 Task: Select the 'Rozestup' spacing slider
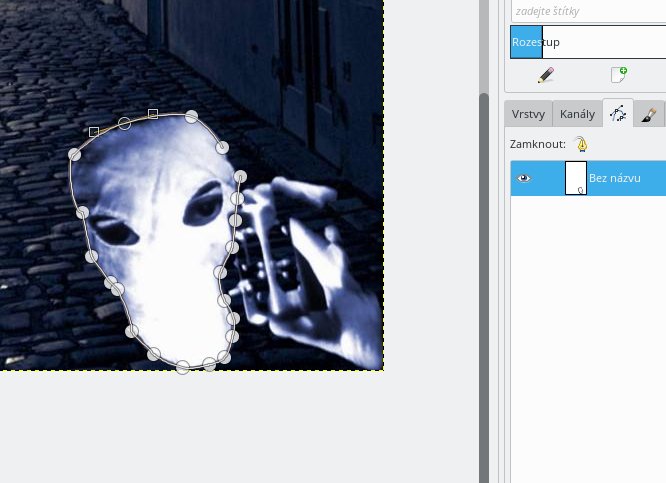coord(588,42)
